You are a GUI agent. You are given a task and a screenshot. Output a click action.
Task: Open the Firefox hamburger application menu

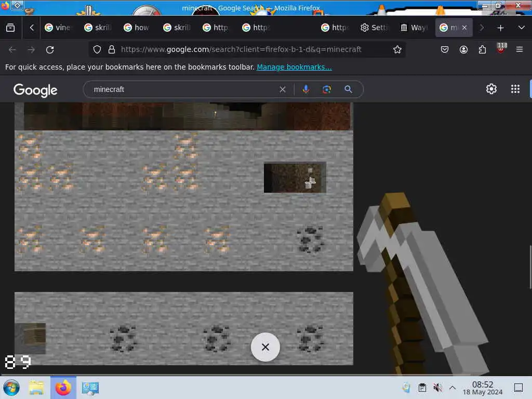point(520,50)
